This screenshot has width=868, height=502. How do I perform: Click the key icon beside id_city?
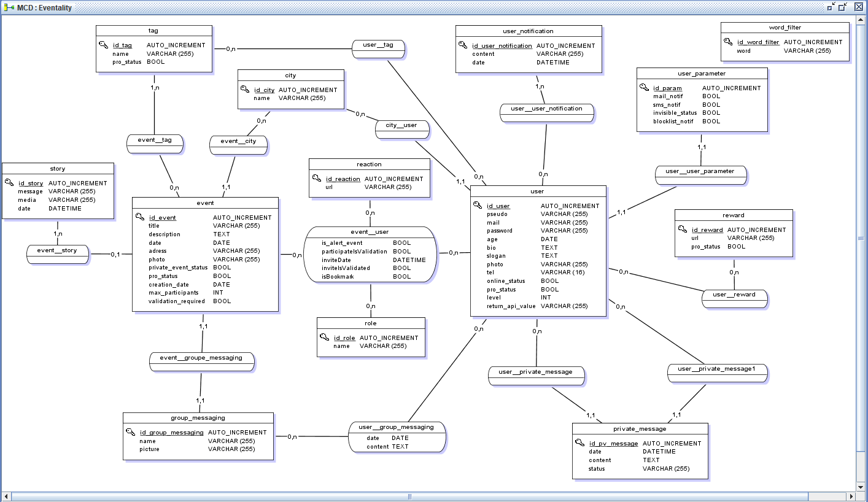pos(245,90)
